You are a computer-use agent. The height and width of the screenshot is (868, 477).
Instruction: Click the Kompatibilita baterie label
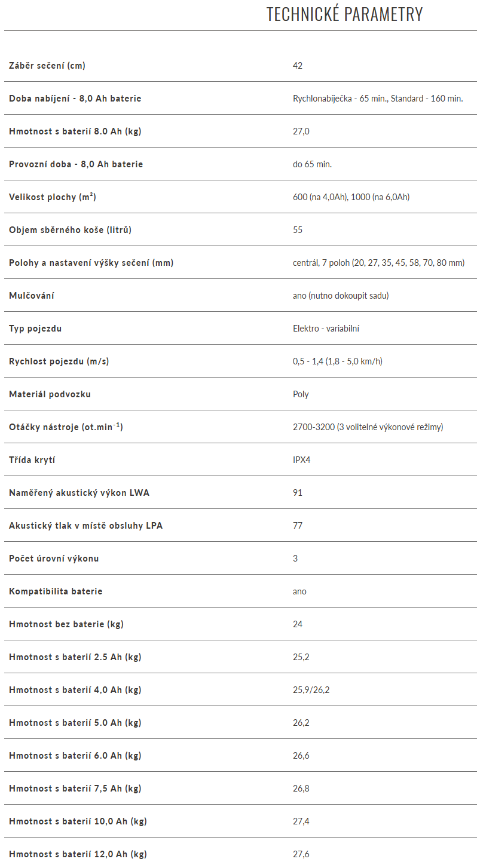[56, 591]
